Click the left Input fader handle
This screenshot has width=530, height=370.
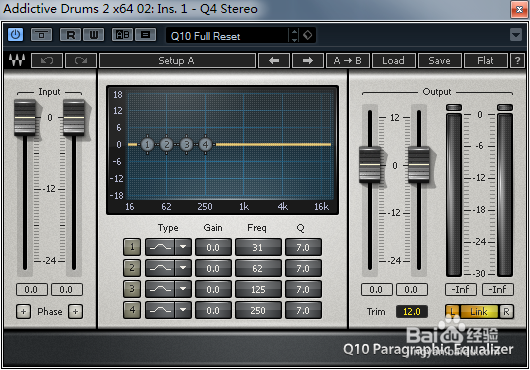click(25, 118)
